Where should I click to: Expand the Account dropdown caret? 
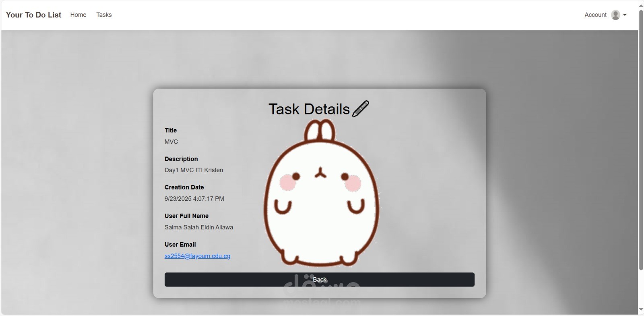pos(625,15)
